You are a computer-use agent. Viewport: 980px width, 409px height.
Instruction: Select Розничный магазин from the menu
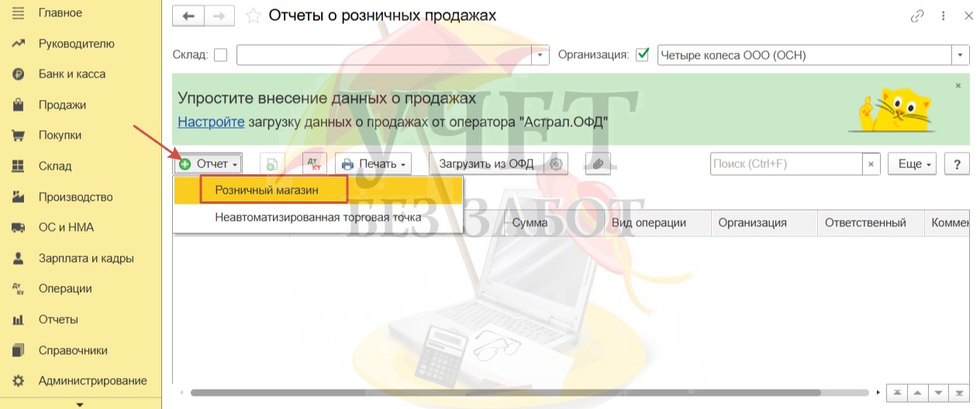pyautogui.click(x=266, y=190)
